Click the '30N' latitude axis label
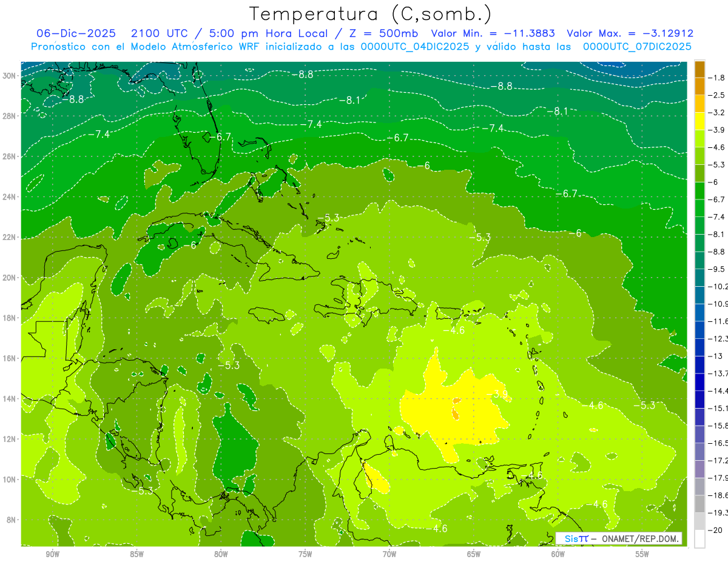Image resolution: width=728 pixels, height=562 pixels. pos(9,75)
